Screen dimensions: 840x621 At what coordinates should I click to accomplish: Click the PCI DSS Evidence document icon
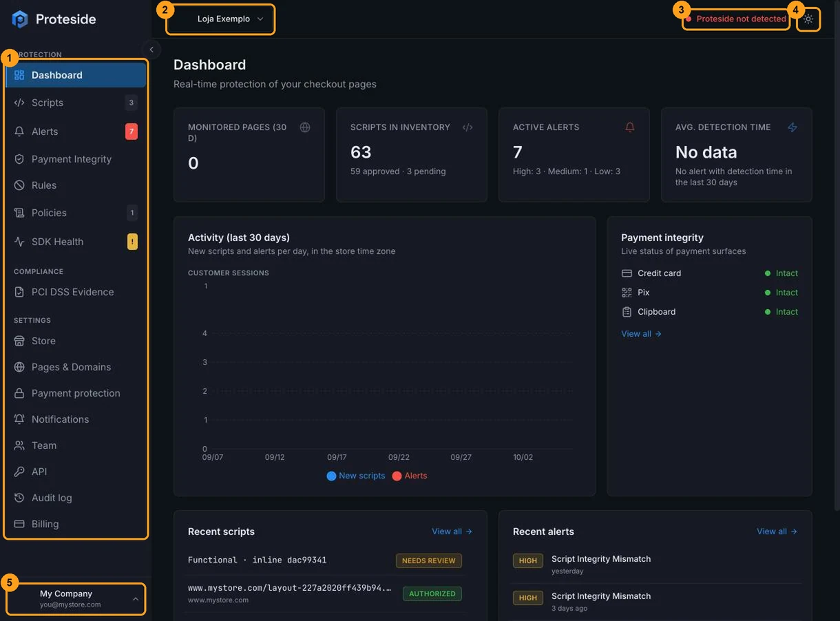(19, 292)
